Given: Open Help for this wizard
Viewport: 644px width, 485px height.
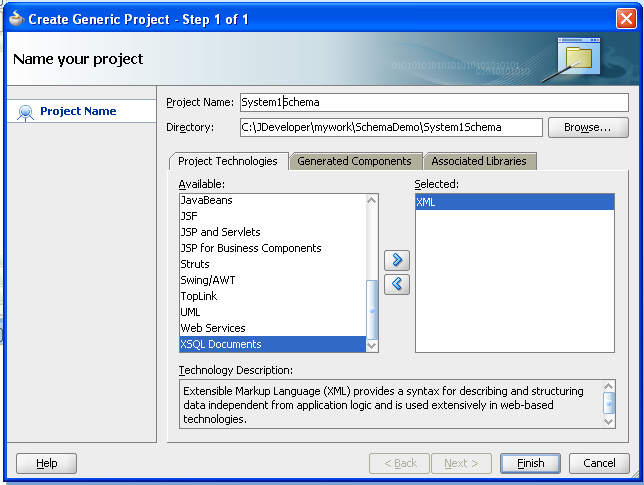Looking at the screenshot, I should (46, 463).
